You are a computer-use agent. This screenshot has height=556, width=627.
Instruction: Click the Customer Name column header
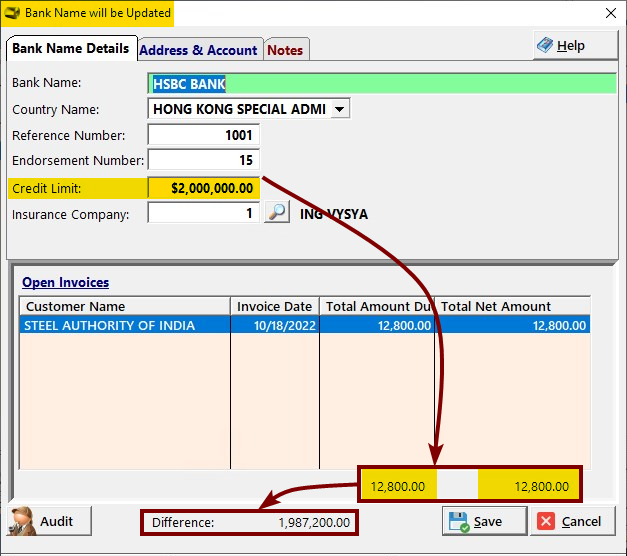tap(125, 306)
